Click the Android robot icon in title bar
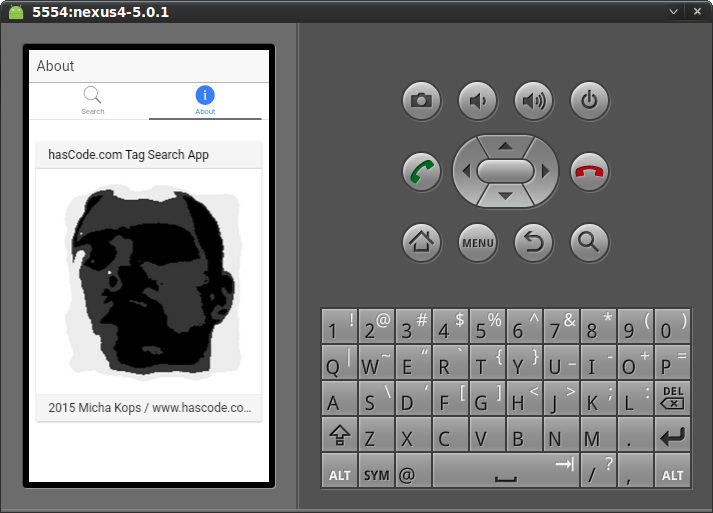This screenshot has height=513, width=713. pos(15,11)
